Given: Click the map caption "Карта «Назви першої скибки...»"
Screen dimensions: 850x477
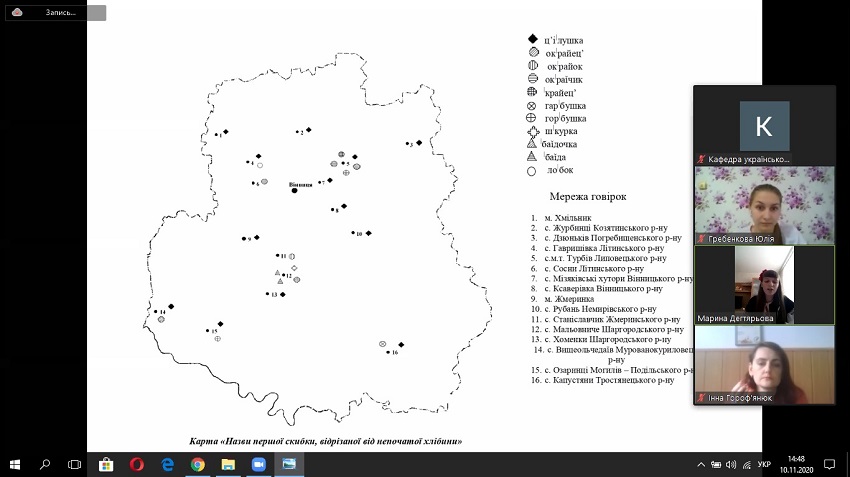Looking at the screenshot, I should (325, 441).
